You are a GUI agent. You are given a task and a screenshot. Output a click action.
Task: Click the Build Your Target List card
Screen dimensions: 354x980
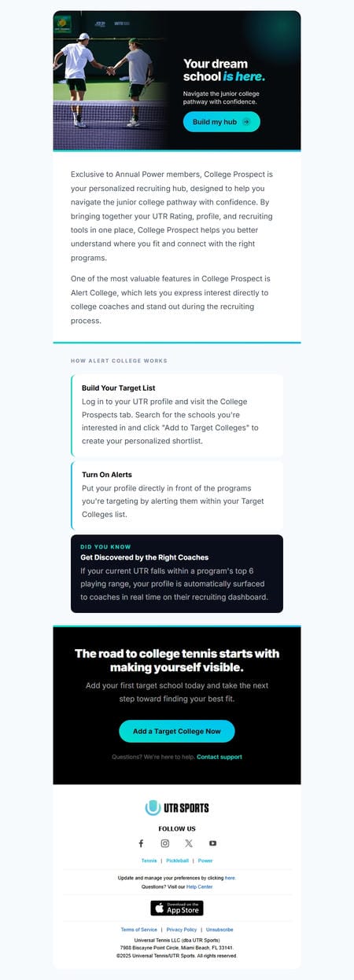(x=177, y=415)
